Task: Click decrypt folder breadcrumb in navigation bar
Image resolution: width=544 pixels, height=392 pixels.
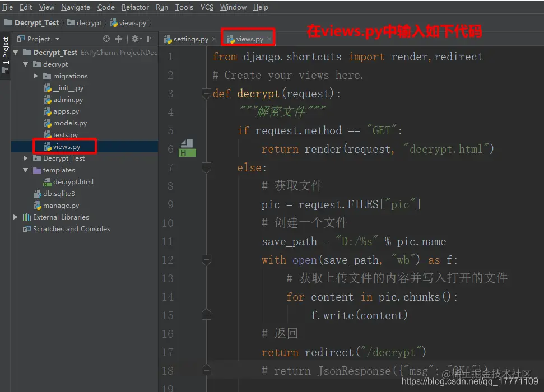Action: point(84,23)
